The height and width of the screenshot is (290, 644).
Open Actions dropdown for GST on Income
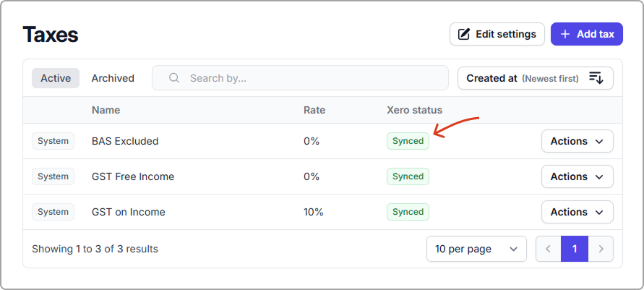577,212
